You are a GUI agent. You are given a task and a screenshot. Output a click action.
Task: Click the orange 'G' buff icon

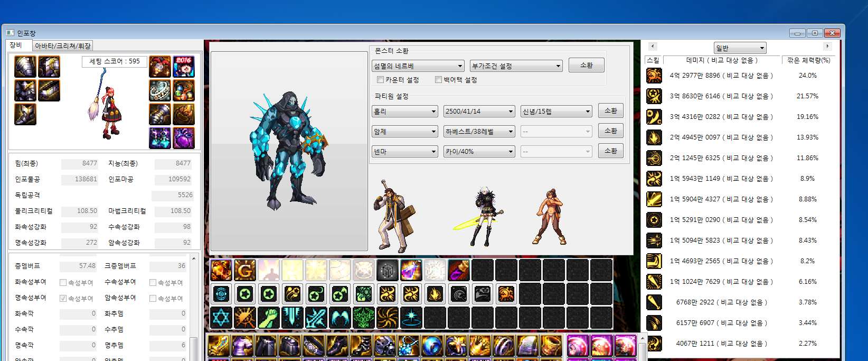(x=245, y=270)
